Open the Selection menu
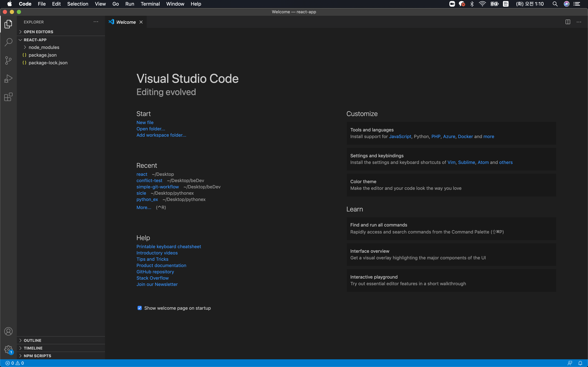The height and width of the screenshot is (367, 588). [78, 4]
